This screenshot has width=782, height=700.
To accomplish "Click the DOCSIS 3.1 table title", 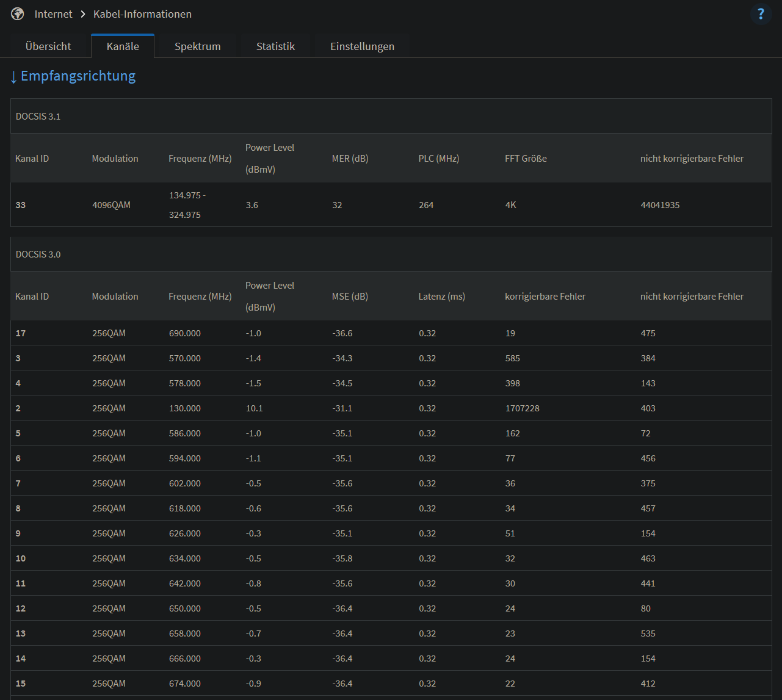I will pos(38,117).
